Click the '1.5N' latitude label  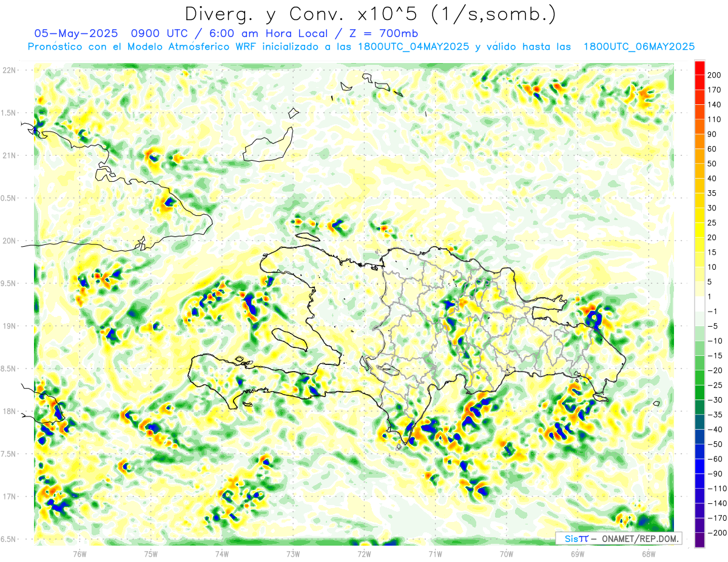9,113
